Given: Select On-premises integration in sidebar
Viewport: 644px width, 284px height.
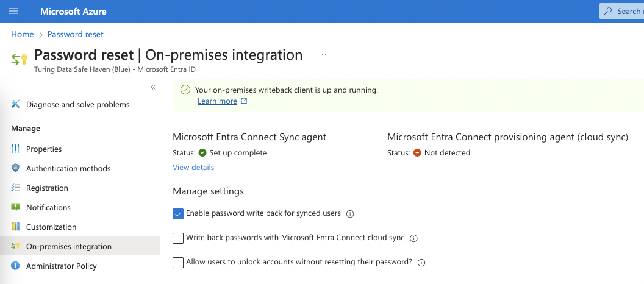Looking at the screenshot, I should tap(80, 246).
